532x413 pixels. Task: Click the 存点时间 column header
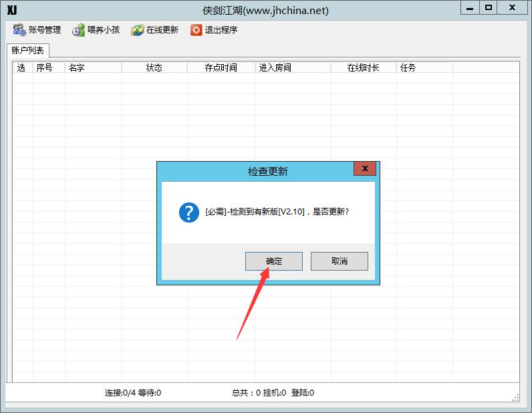[x=221, y=67]
